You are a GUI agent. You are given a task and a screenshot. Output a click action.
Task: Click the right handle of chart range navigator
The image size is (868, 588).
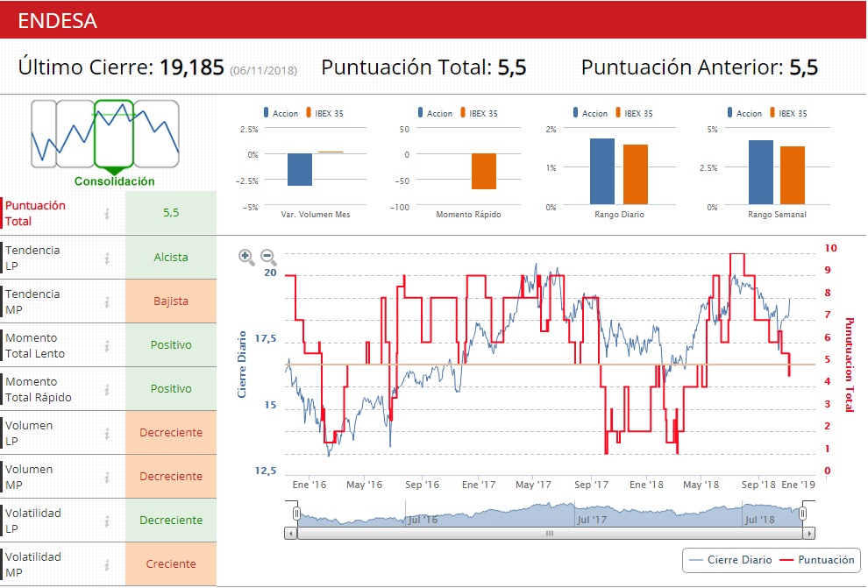[x=802, y=514]
